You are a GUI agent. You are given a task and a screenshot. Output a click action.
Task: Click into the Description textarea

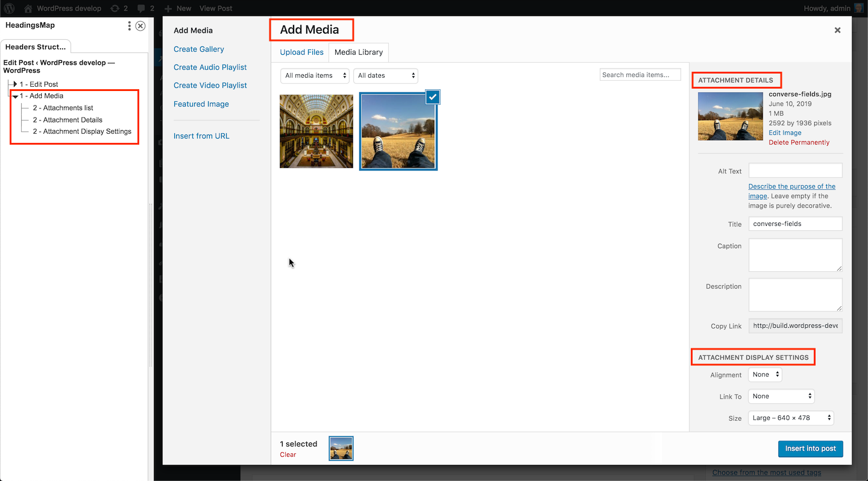click(x=795, y=295)
